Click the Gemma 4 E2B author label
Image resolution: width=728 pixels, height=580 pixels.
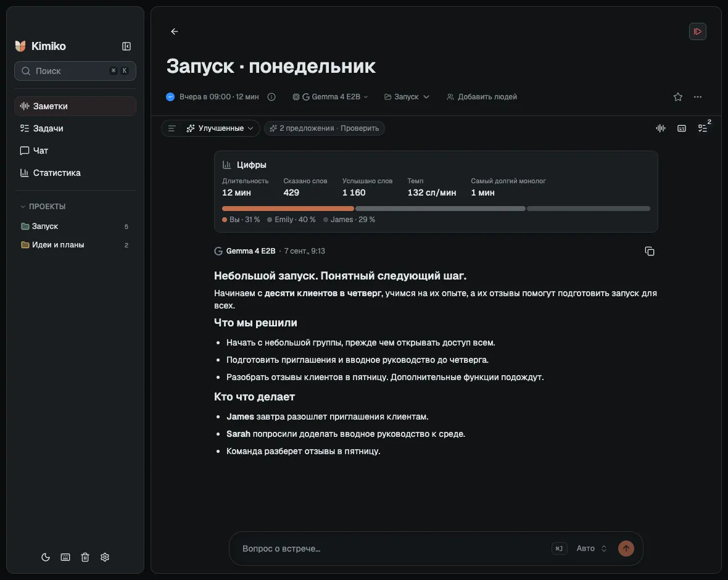pos(250,251)
